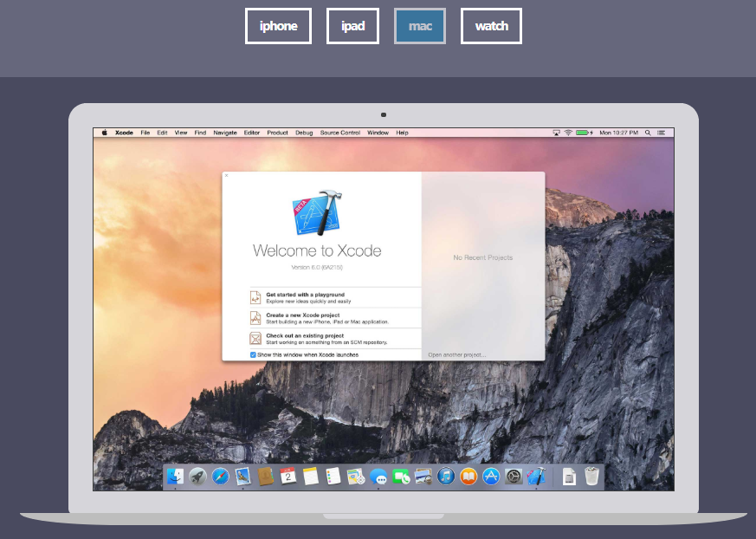The width and height of the screenshot is (756, 539).
Task: Open the Apple menu logo
Action: click(x=104, y=133)
